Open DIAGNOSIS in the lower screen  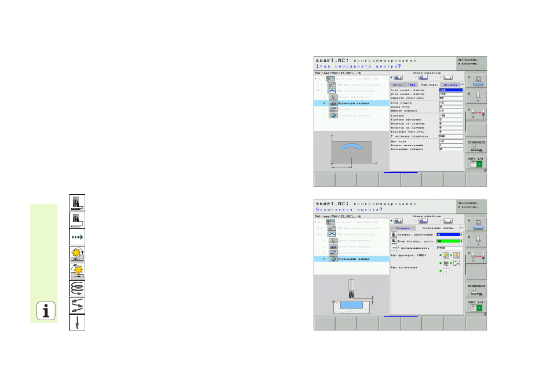[476, 290]
